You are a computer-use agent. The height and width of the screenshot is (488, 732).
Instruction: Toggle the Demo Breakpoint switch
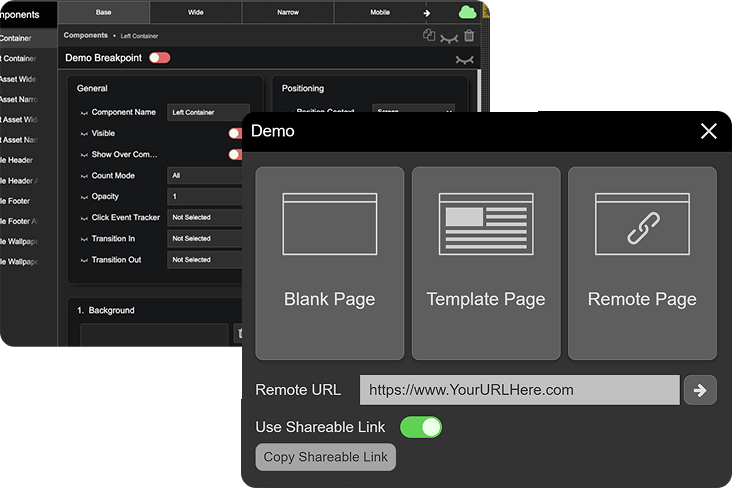(160, 57)
